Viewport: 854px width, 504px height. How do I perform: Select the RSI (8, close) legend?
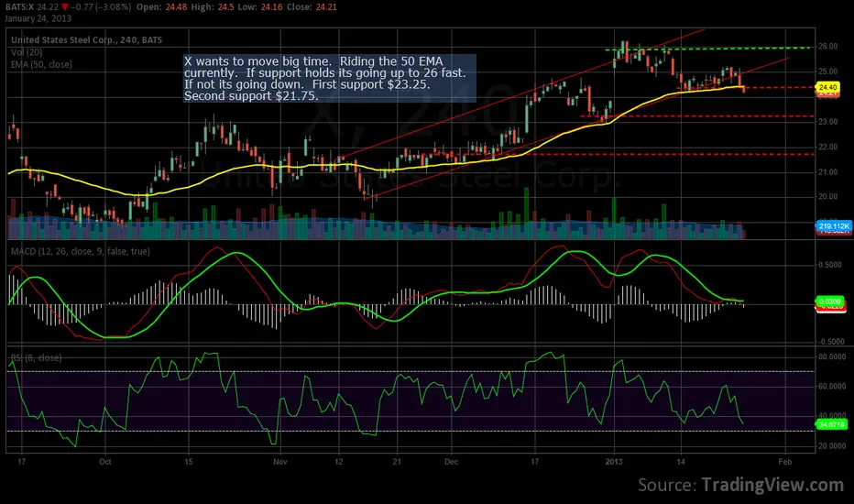(x=36, y=358)
